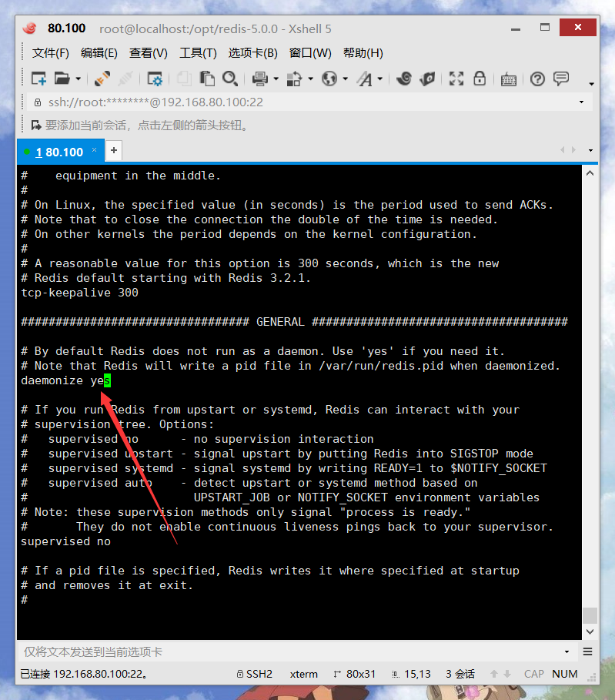The width and height of the screenshot is (615, 700).
Task: Click the Disconnect toolbar icon
Action: (125, 79)
